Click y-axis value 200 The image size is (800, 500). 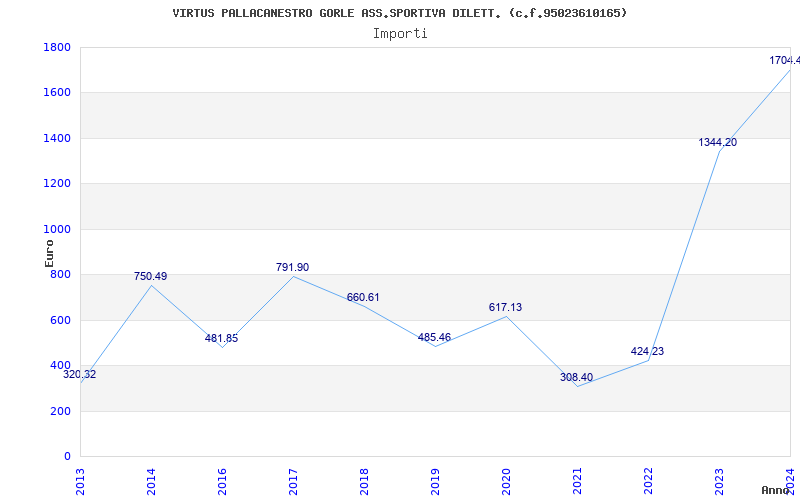pyautogui.click(x=60, y=411)
